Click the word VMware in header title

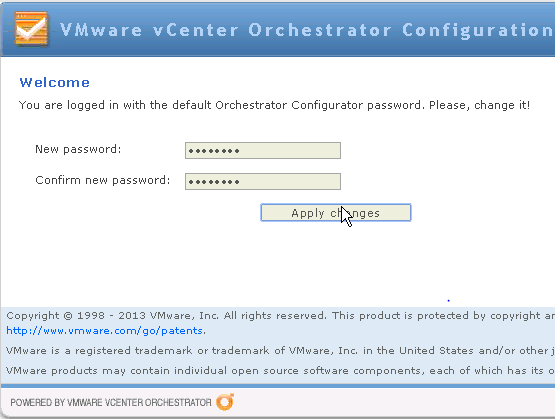tap(101, 30)
